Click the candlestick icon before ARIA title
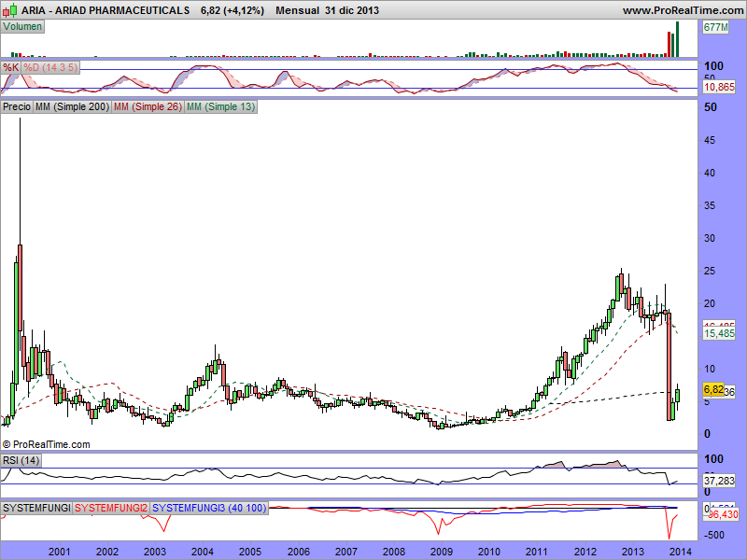The width and height of the screenshot is (747, 560). pyautogui.click(x=10, y=9)
